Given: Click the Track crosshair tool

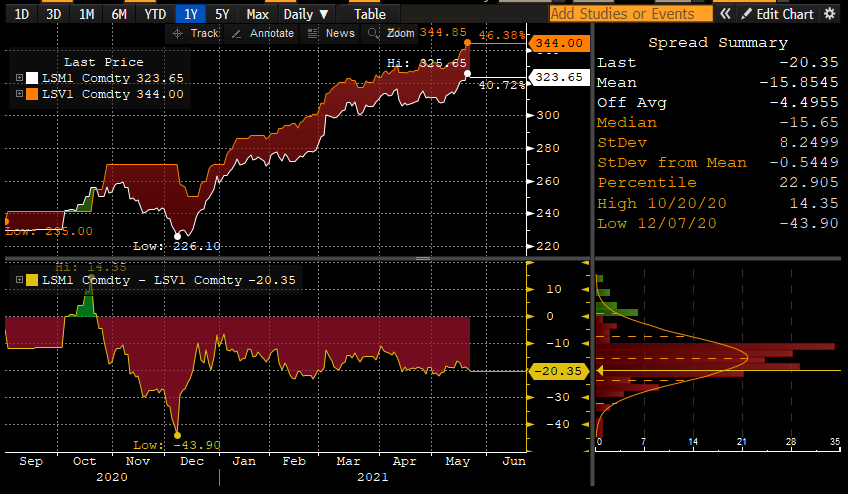Looking at the screenshot, I should click(x=195, y=33).
